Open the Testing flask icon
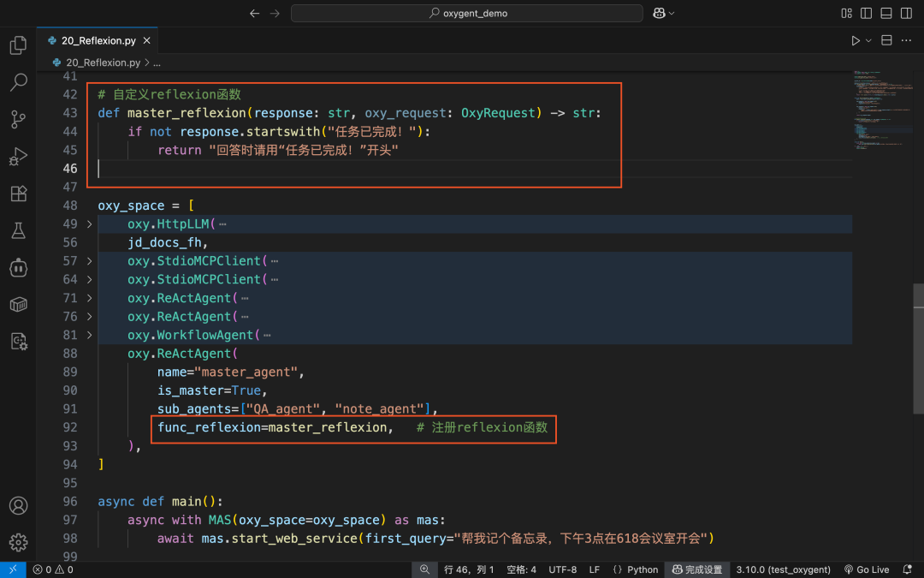The height and width of the screenshot is (578, 924). pos(18,230)
